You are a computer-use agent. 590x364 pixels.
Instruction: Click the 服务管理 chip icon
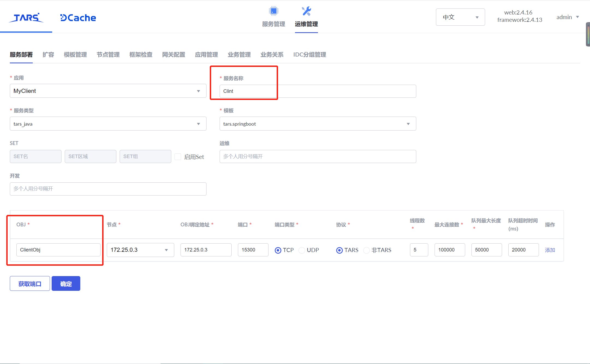pyautogui.click(x=273, y=11)
